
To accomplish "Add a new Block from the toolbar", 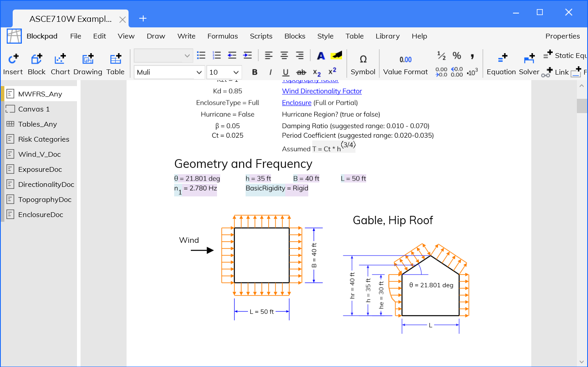I will [x=37, y=60].
